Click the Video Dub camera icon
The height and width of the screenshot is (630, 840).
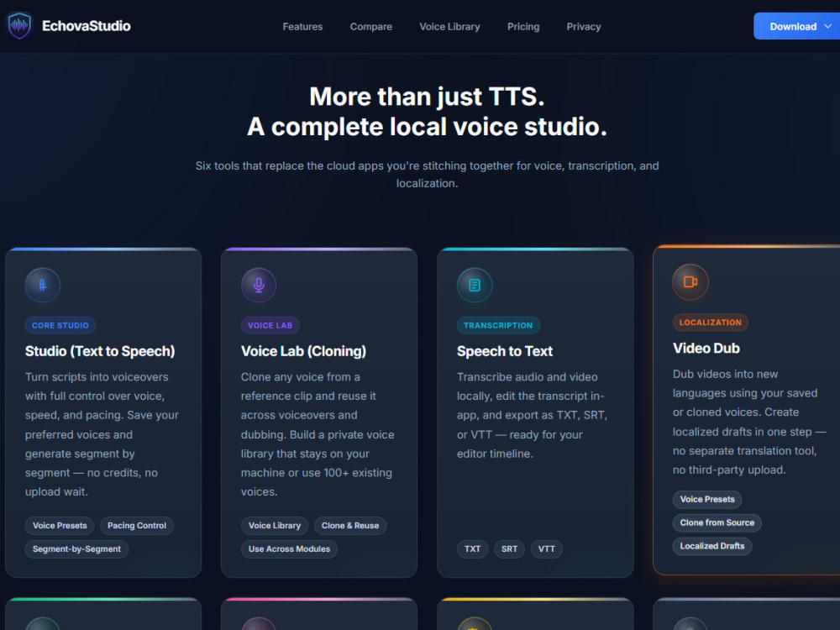coord(690,281)
